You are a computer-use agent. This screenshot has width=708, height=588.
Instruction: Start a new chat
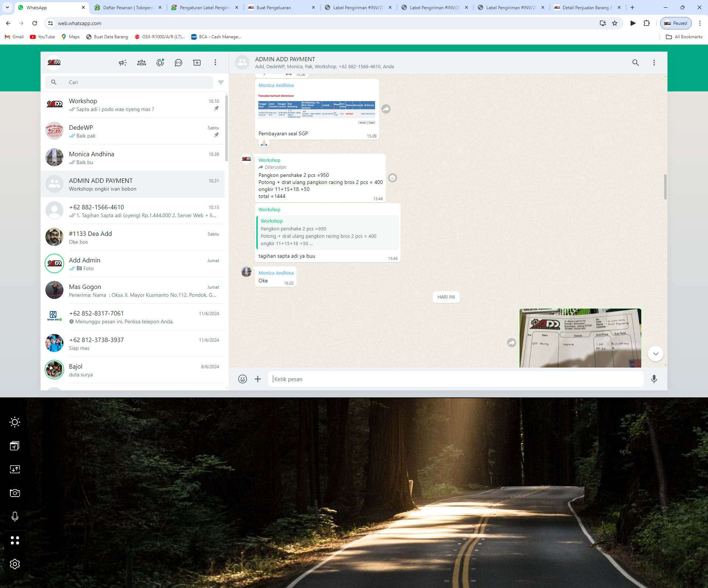[x=197, y=63]
